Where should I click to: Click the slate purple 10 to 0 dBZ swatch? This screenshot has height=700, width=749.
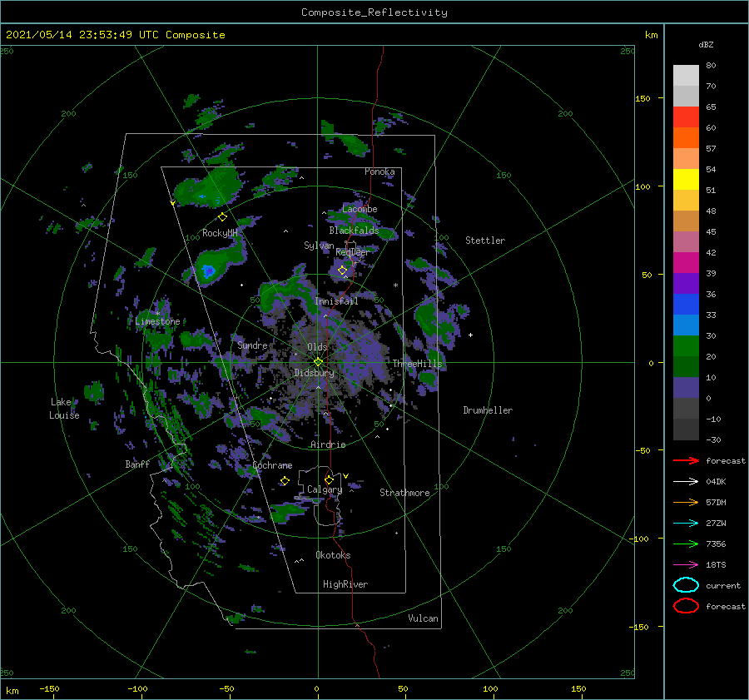click(686, 388)
